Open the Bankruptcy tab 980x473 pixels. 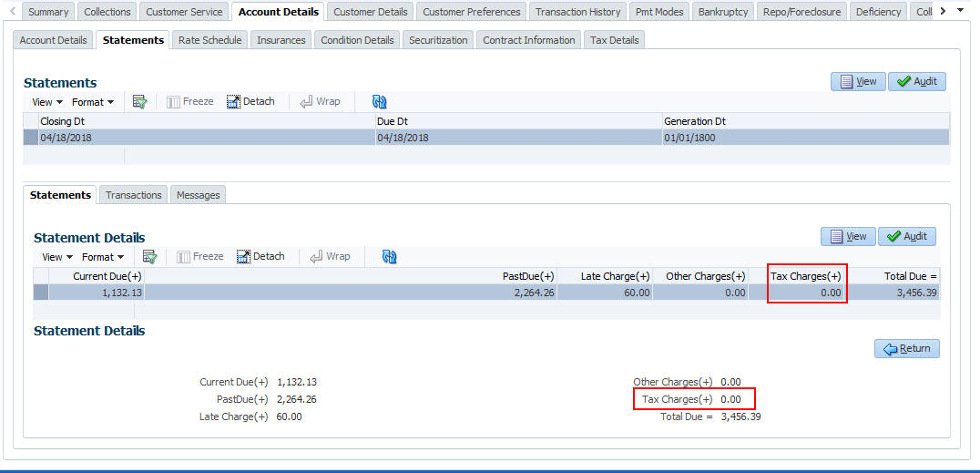click(x=723, y=12)
